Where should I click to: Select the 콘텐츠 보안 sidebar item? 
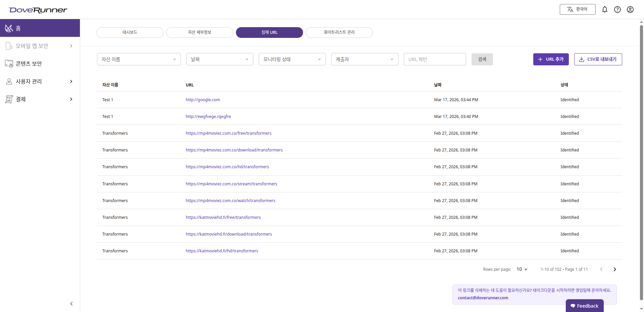coord(29,64)
